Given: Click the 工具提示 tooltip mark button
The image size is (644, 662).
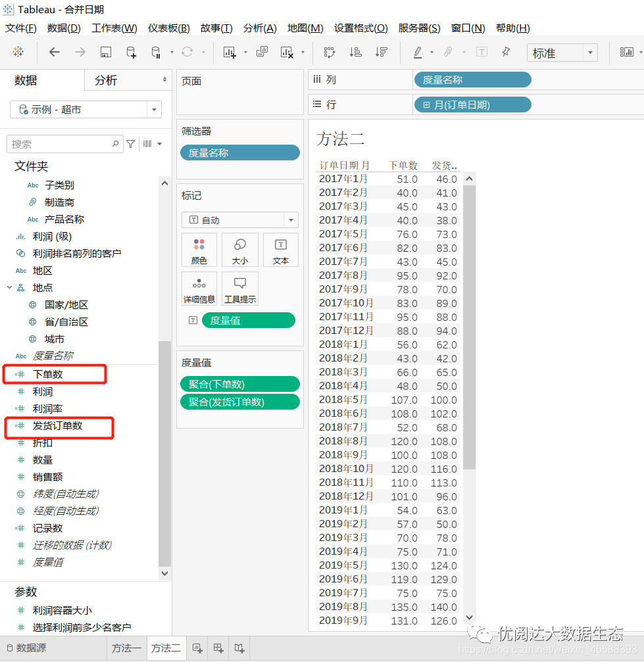Looking at the screenshot, I should pyautogui.click(x=240, y=289).
